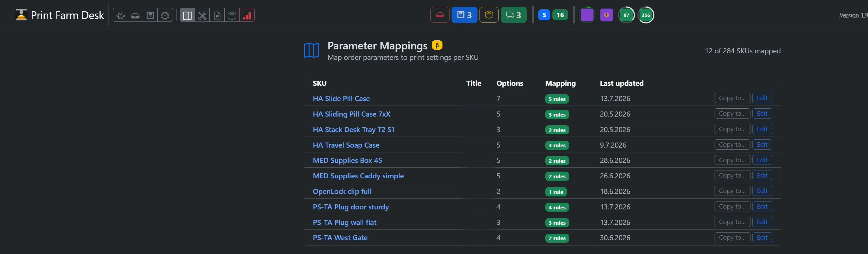This screenshot has height=254, width=868.
Task: Click the blue counter badge showing 5
Action: click(x=544, y=15)
